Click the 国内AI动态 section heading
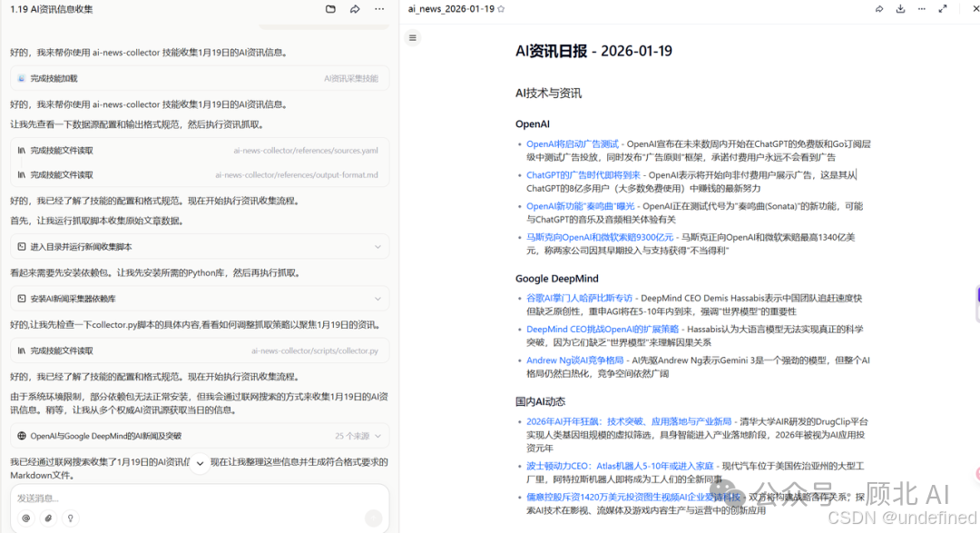 coord(540,401)
